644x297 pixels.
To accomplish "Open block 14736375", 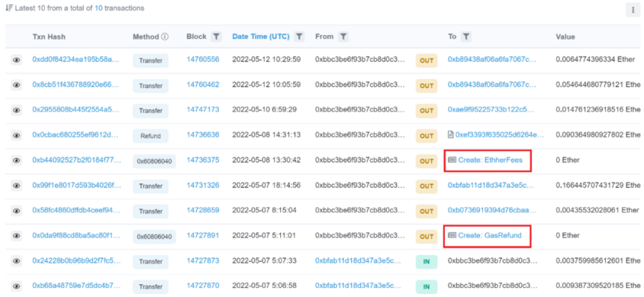I will tap(203, 160).
